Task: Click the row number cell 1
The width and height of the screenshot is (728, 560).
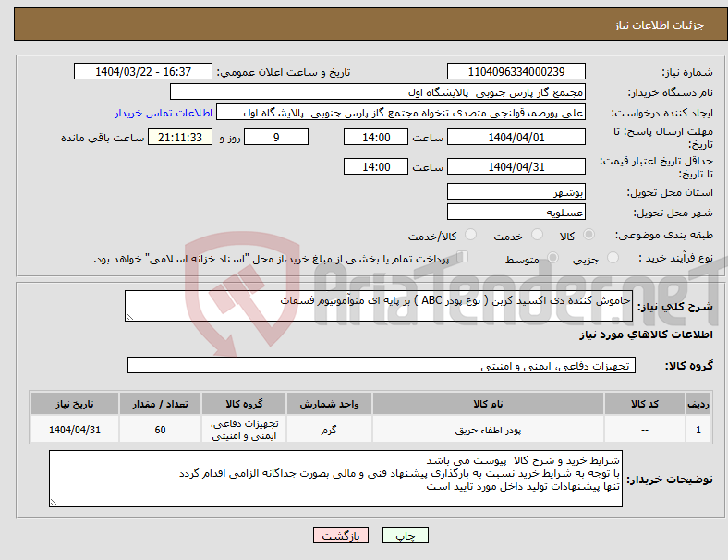Action: (698, 430)
